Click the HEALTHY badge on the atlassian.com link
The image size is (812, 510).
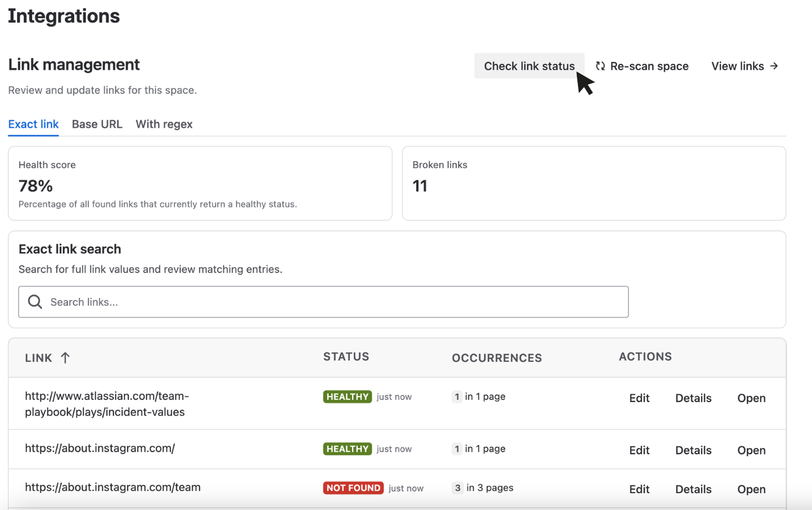(347, 396)
